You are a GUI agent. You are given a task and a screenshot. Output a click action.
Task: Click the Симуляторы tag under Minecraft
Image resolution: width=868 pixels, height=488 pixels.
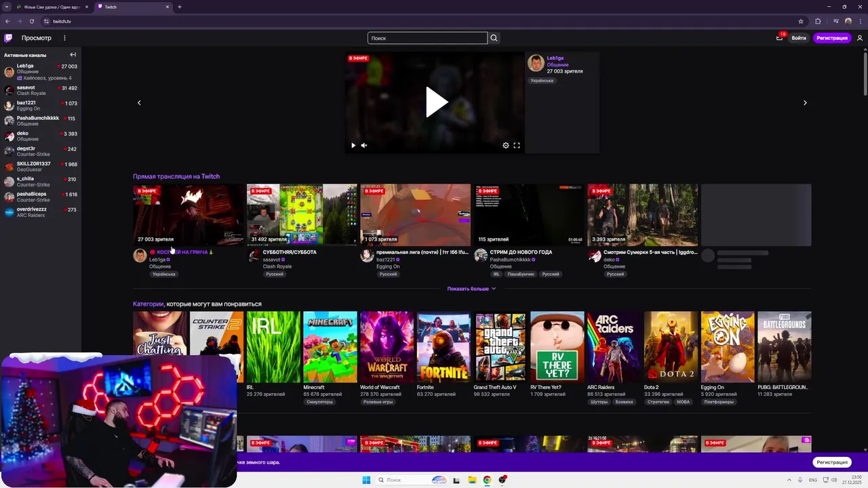319,402
